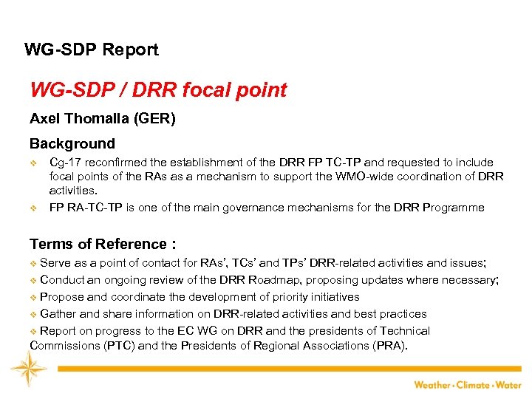Click the 'Weather · Climate · Water' footer slogan
The height and width of the screenshot is (399, 532).
coord(468,385)
